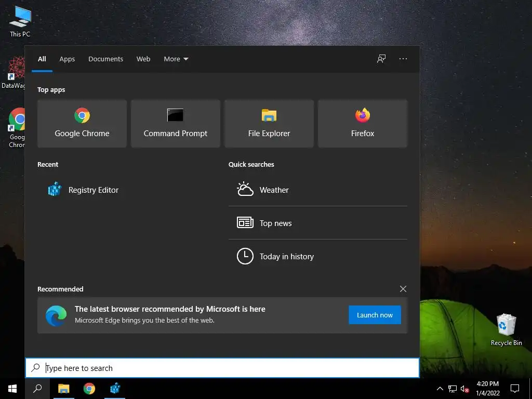
Task: Select the DataWag desktop shortcut
Action: coord(12,73)
